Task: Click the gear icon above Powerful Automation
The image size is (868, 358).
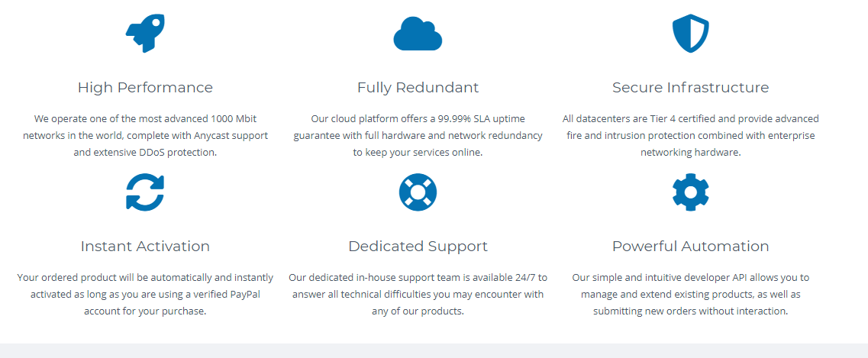Action: (690, 192)
